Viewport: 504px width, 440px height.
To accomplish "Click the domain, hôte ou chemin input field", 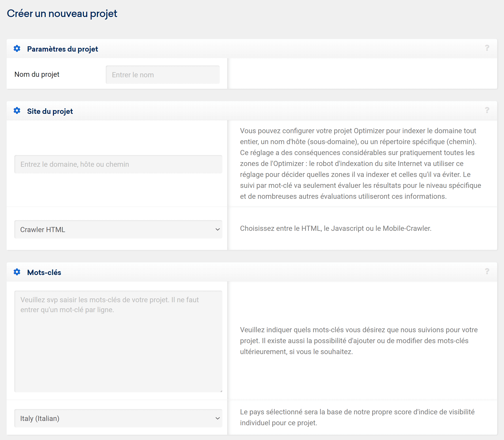I will pos(118,164).
